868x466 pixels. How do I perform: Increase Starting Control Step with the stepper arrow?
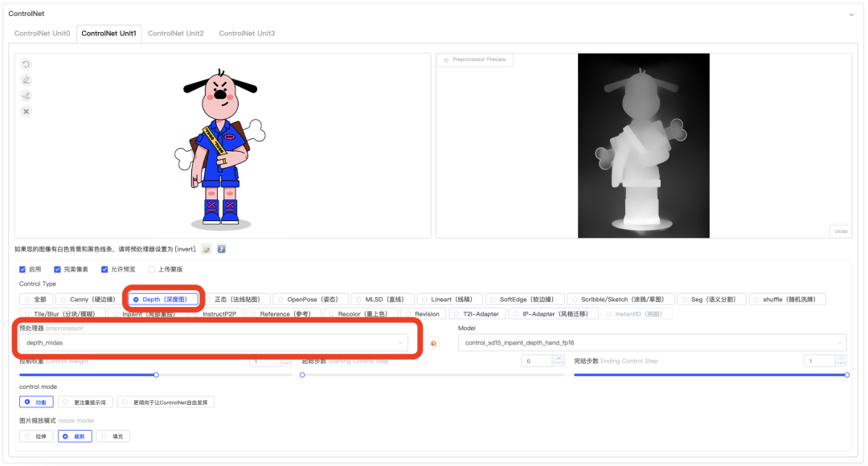(559, 358)
